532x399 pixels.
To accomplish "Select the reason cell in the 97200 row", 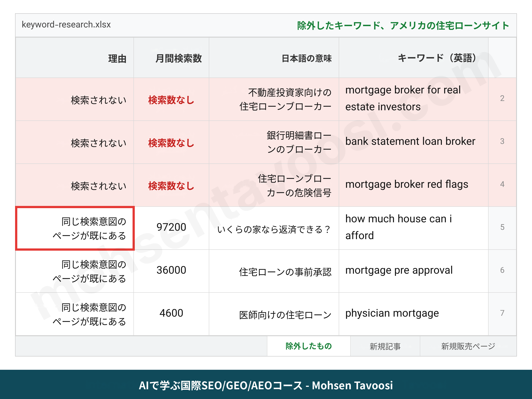I will (x=74, y=228).
